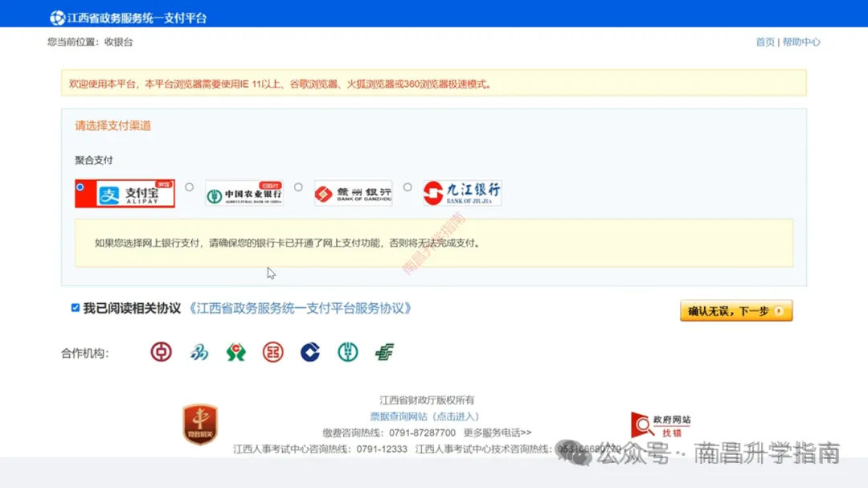Screen dimensions: 868x488
Task: Click the China Construction Bank partner icon
Action: [310, 352]
